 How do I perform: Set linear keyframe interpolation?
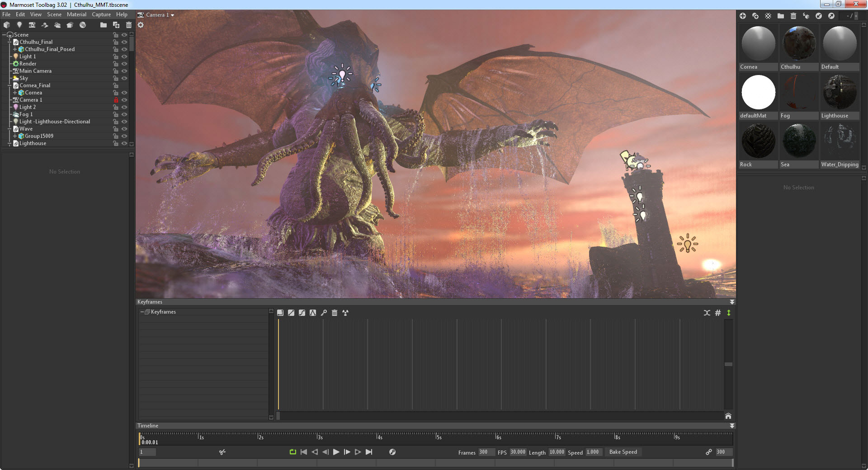click(291, 313)
